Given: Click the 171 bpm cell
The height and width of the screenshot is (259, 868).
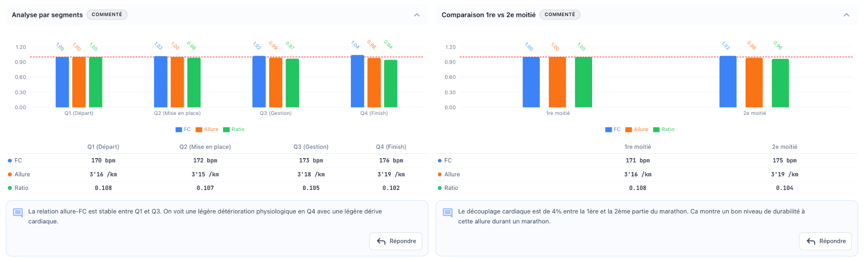Looking at the screenshot, I should [638, 161].
